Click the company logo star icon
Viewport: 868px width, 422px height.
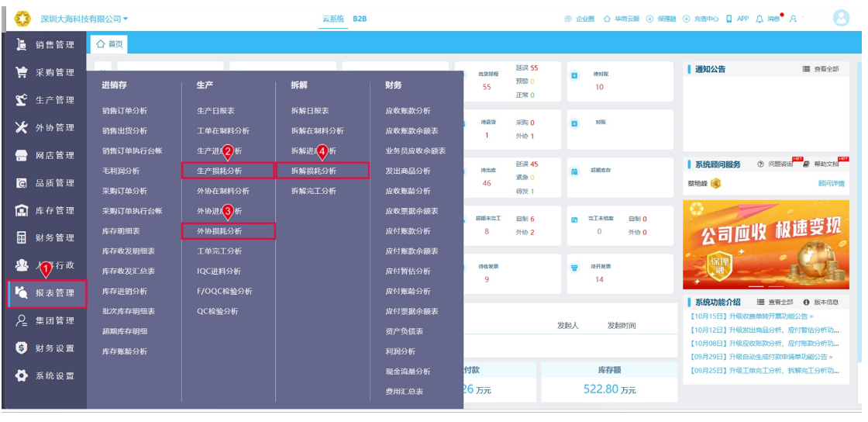coord(22,19)
